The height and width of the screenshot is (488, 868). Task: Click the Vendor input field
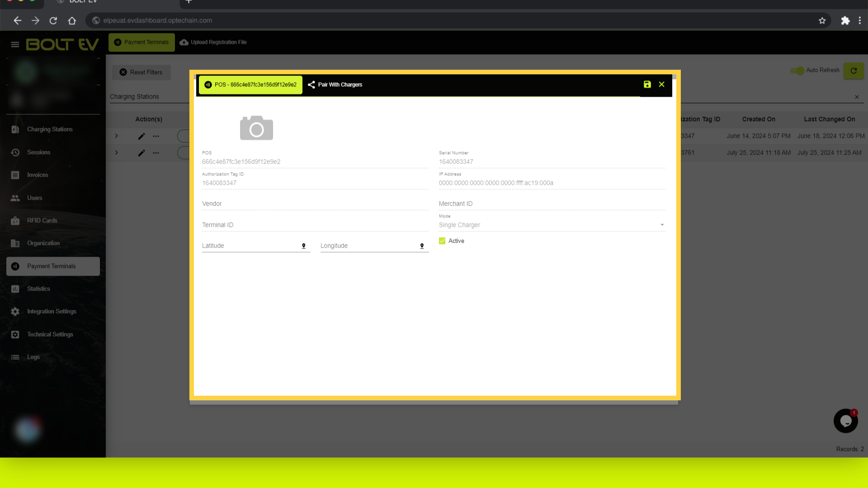(315, 204)
